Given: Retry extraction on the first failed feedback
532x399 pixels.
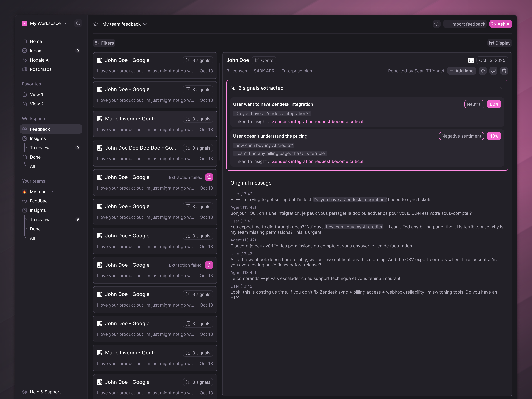Looking at the screenshot, I should coord(209,177).
